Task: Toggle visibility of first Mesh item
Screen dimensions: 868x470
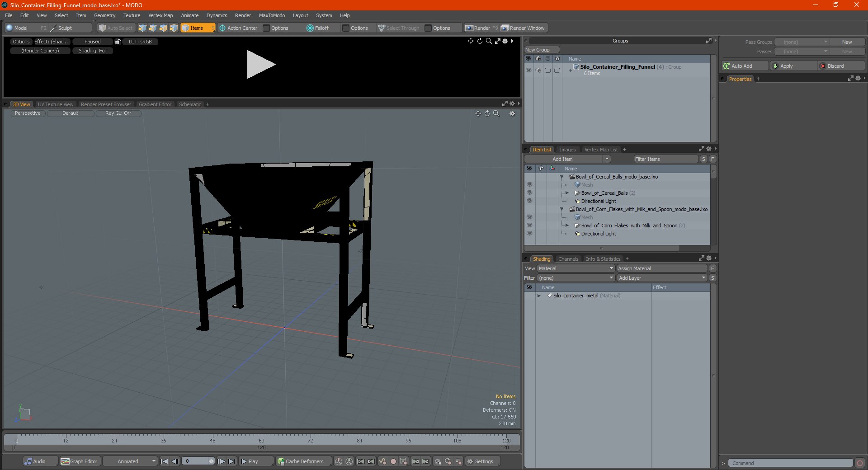Action: [529, 185]
